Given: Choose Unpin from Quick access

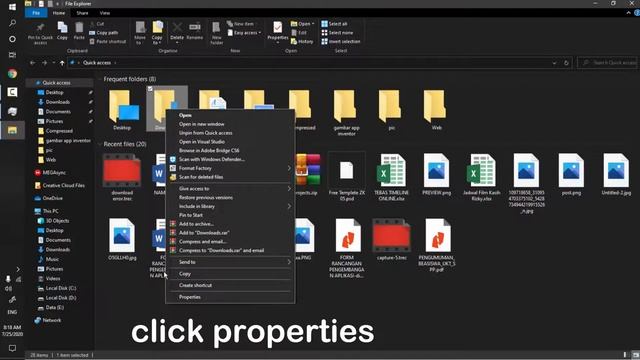Looking at the screenshot, I should 230,133.
